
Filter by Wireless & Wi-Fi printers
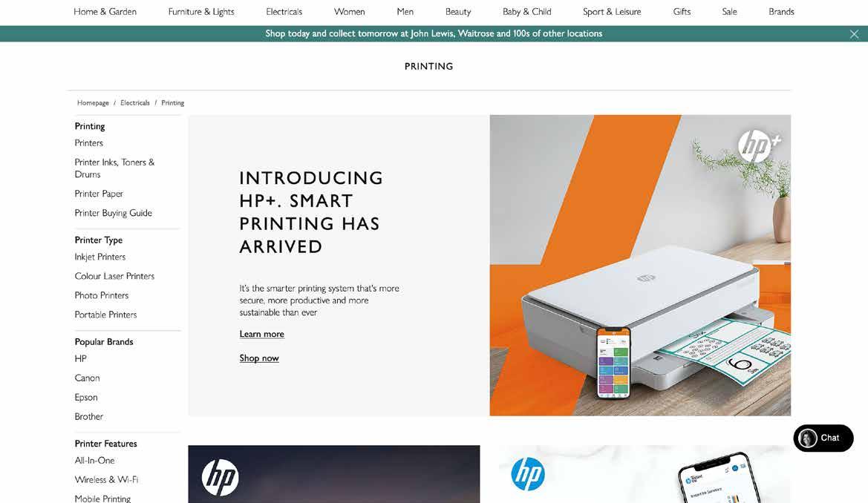coord(106,480)
